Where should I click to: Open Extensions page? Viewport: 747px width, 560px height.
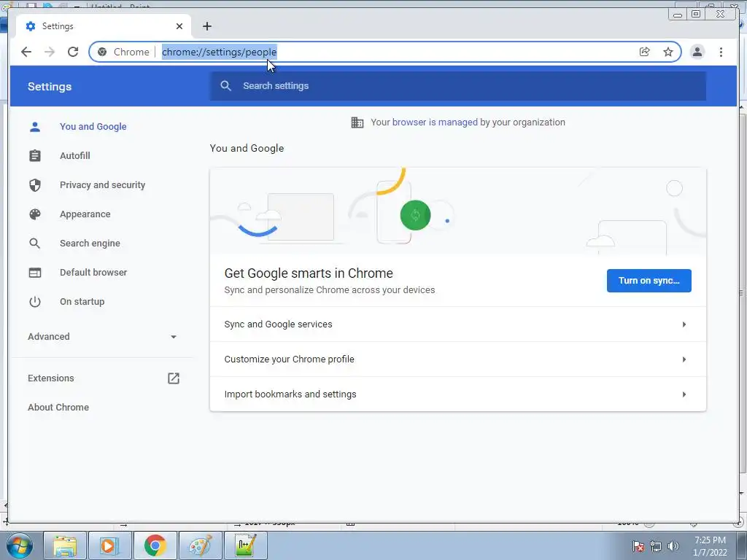(51, 378)
